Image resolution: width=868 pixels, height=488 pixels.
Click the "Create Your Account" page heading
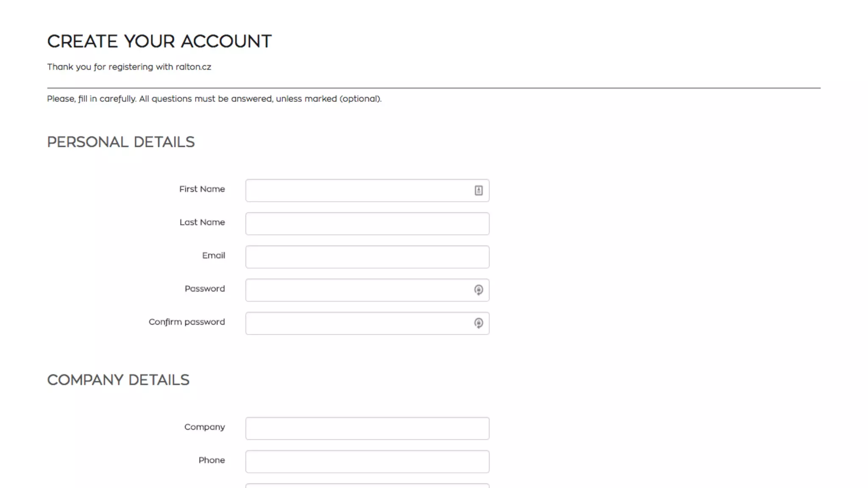point(159,42)
